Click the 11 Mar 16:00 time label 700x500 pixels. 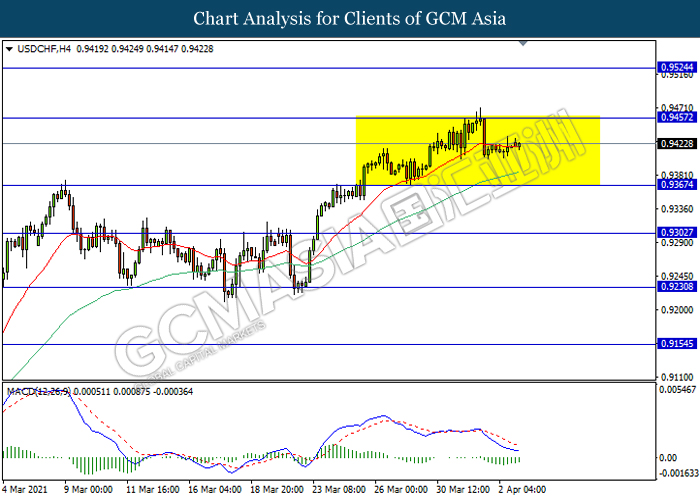153,490
